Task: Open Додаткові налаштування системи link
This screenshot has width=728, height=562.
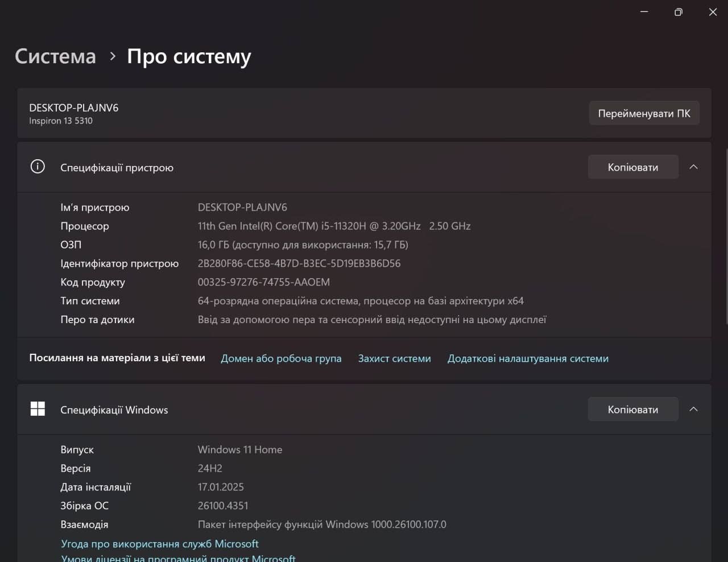Action: click(x=528, y=358)
